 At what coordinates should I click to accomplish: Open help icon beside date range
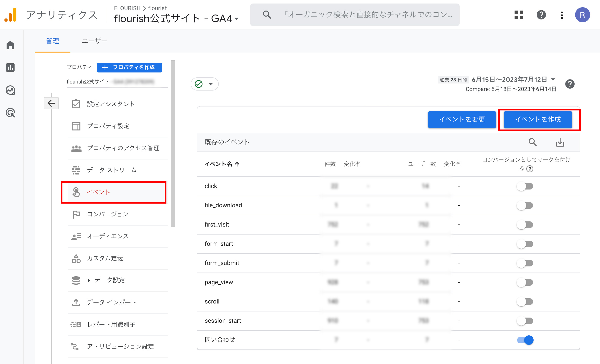point(570,84)
